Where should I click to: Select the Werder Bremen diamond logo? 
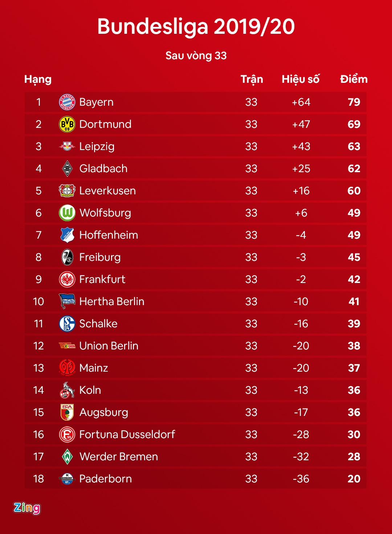point(67,457)
